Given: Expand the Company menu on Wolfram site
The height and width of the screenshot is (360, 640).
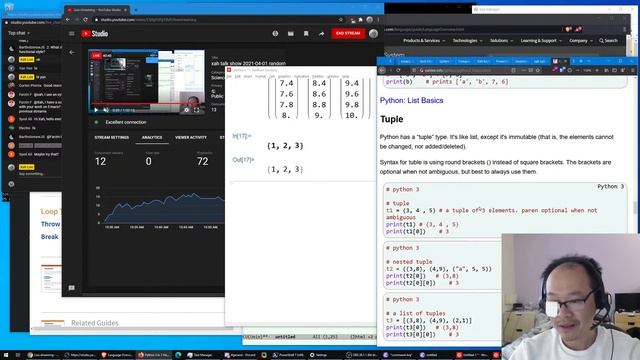Looking at the screenshot, I should pos(580,40).
